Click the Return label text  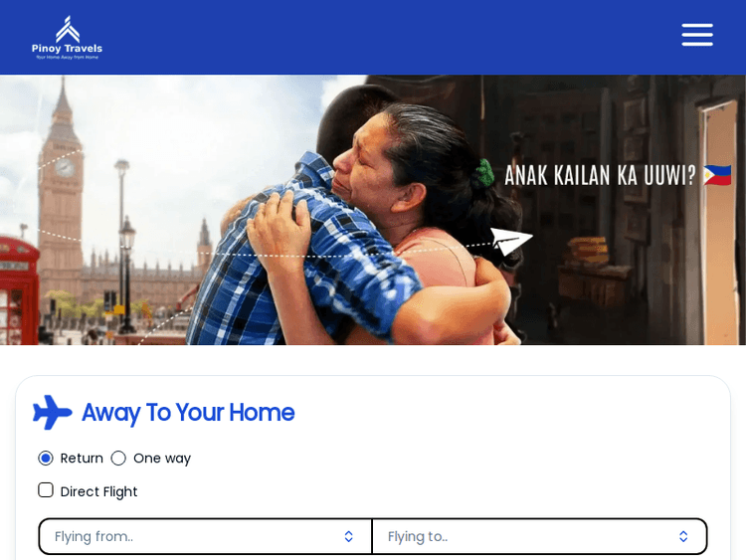[82, 459]
